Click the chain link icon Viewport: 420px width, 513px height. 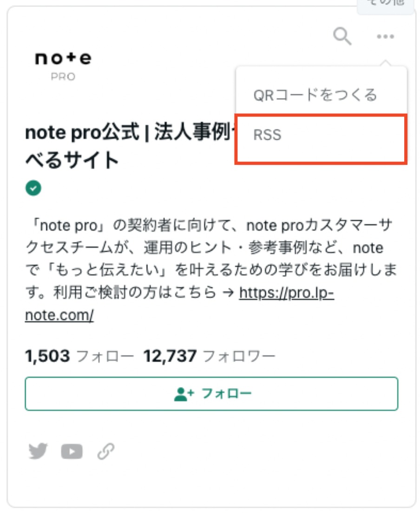(x=106, y=452)
